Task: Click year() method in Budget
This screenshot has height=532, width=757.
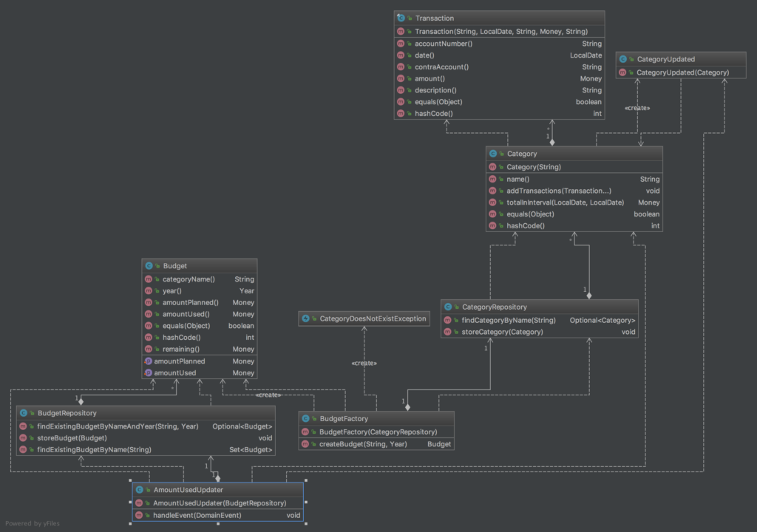Action: 200,290
